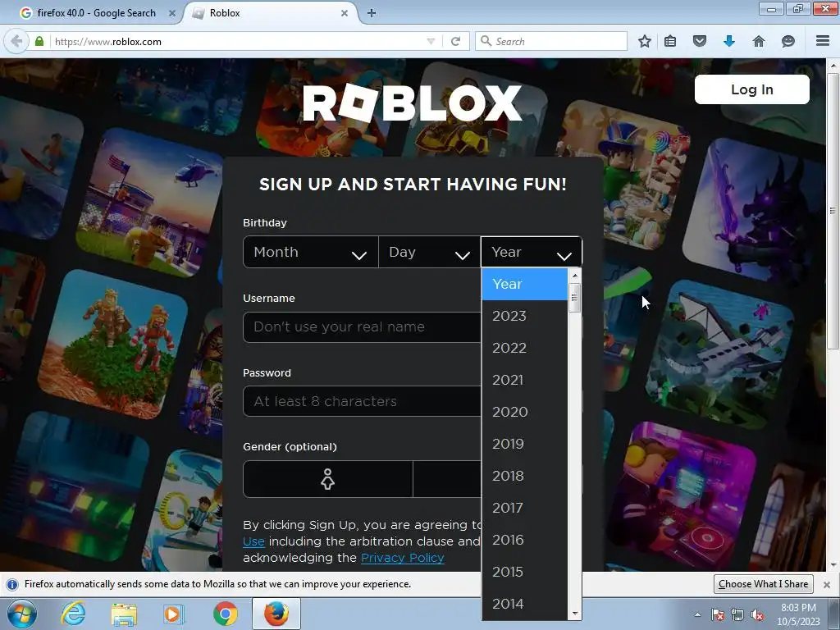Focus the Username input field
Image resolution: width=840 pixels, height=630 pixels.
[362, 326]
